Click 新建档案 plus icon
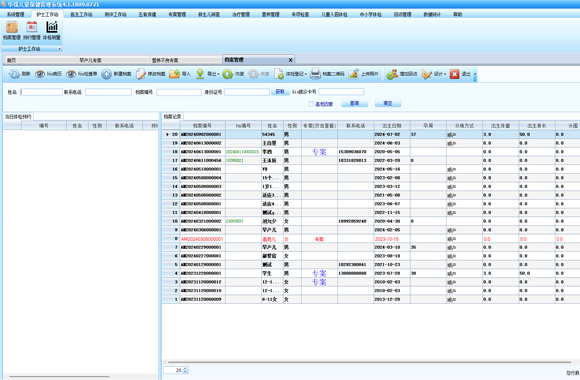This screenshot has height=380, width=580. [107, 74]
